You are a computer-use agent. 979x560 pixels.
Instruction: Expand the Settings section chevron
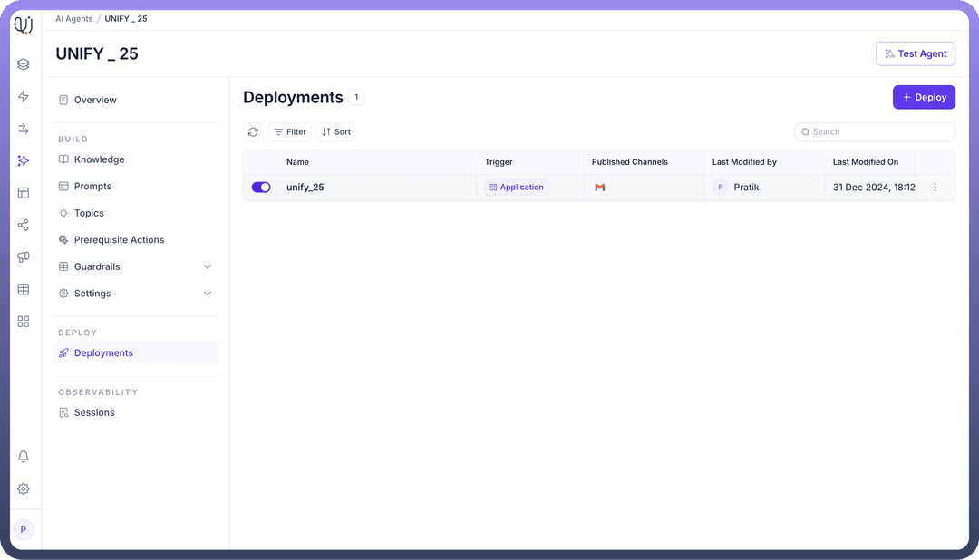(x=208, y=294)
